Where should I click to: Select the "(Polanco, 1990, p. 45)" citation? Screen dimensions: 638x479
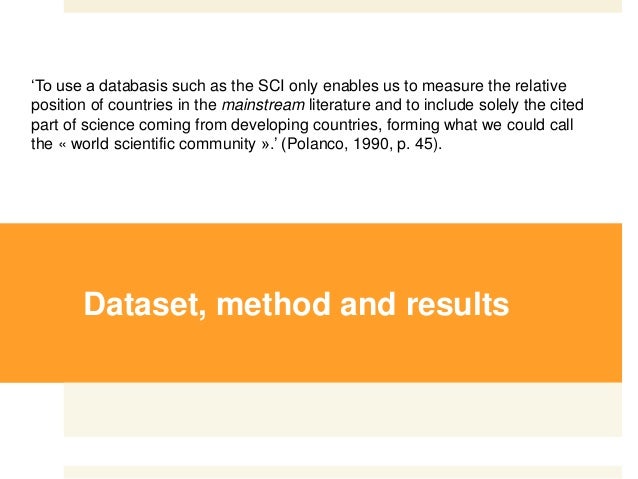click(360, 144)
